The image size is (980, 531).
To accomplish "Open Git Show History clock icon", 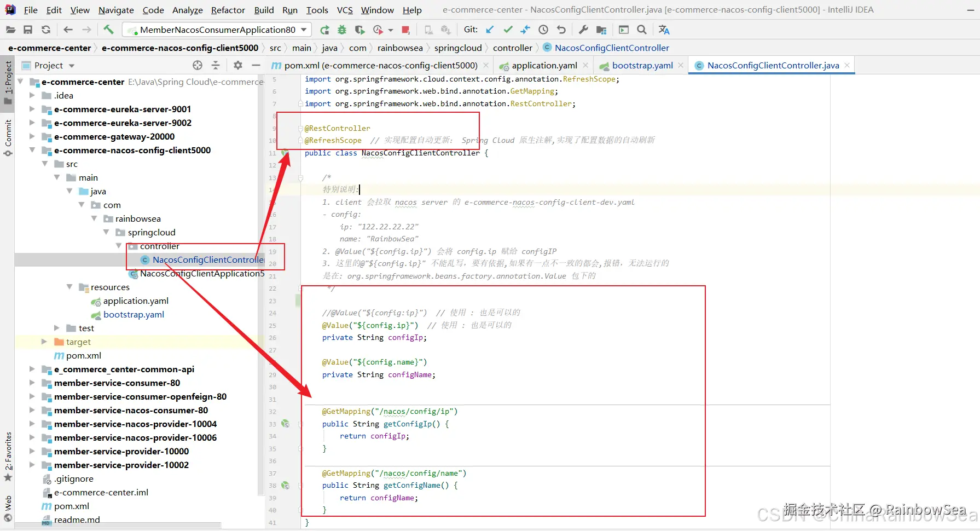I will 543,30.
